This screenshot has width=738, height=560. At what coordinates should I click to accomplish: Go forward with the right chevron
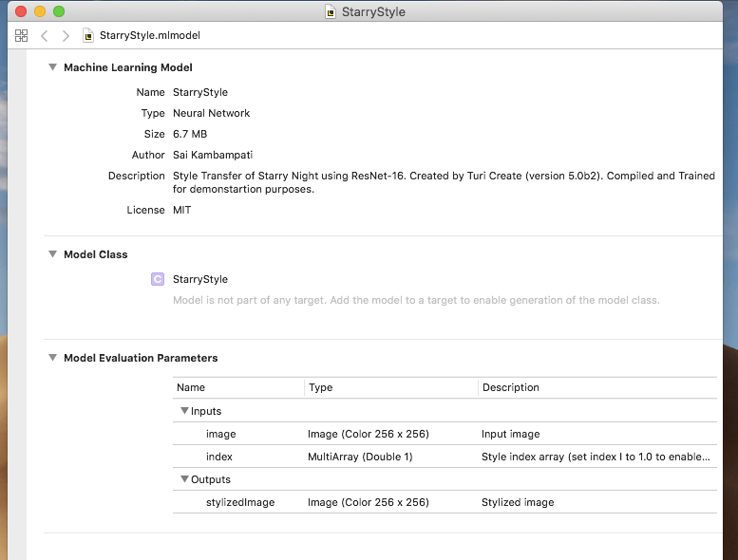[x=66, y=35]
